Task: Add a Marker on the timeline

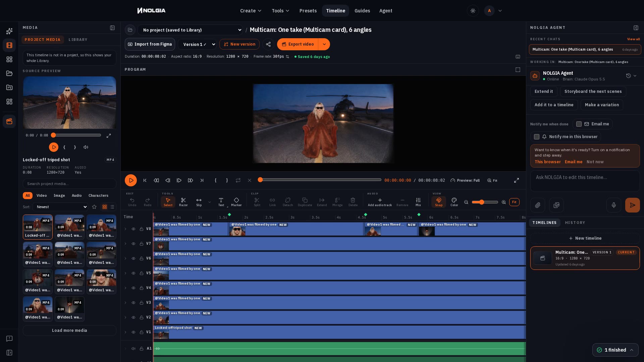Action: [x=236, y=202]
